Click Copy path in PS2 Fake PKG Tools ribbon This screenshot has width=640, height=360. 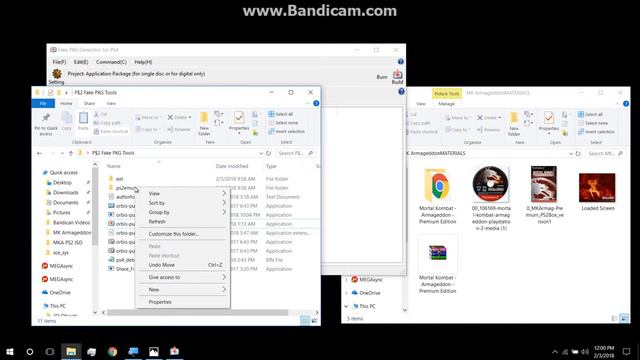pyautogui.click(x=107, y=122)
